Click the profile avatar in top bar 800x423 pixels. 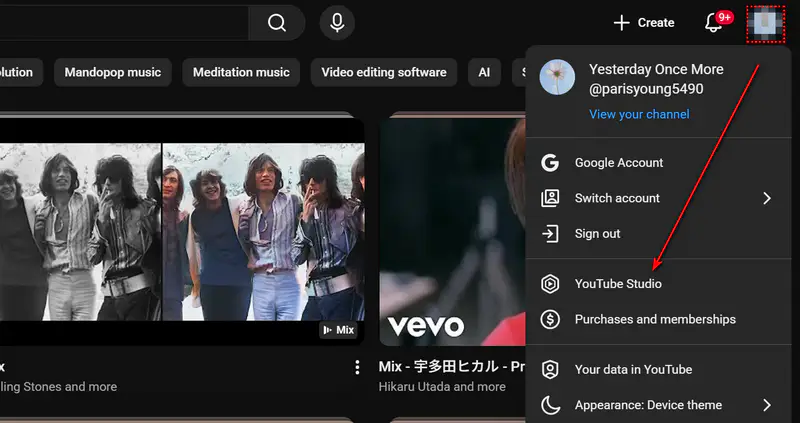coord(768,22)
